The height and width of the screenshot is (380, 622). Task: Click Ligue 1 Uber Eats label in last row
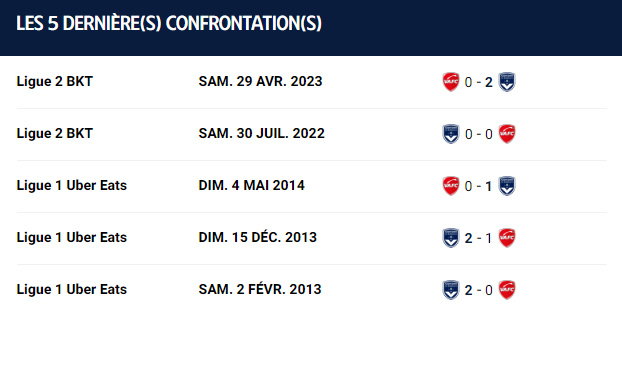point(72,290)
